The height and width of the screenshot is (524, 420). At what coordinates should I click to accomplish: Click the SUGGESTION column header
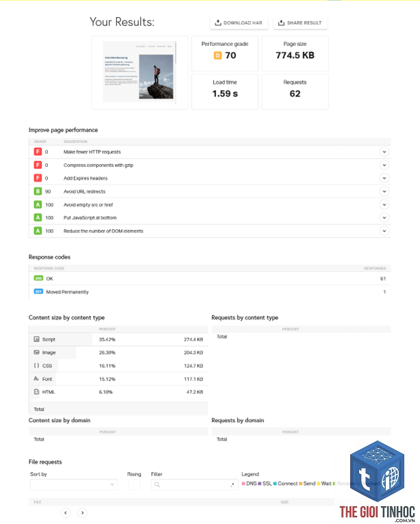[75, 142]
